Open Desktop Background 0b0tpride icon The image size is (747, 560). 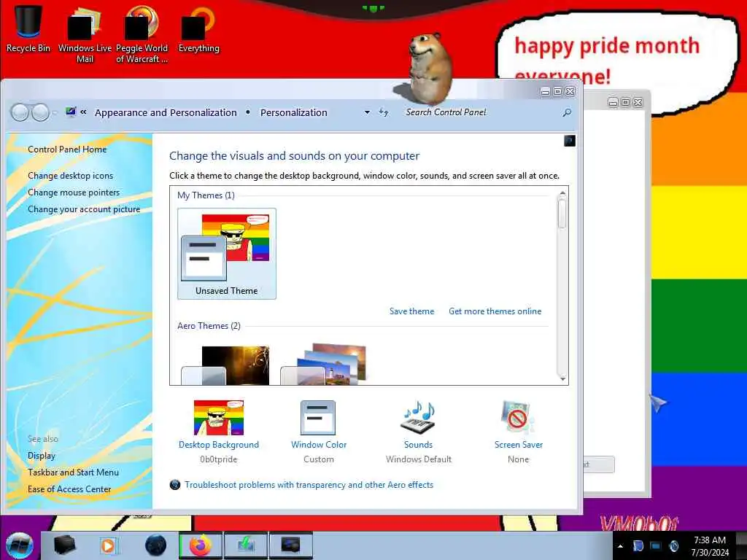[x=219, y=418]
